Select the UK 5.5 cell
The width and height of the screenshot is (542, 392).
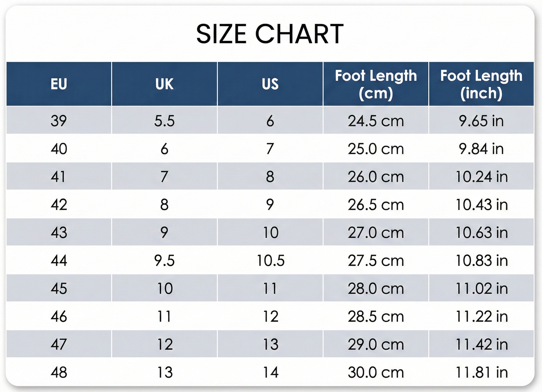click(x=164, y=121)
